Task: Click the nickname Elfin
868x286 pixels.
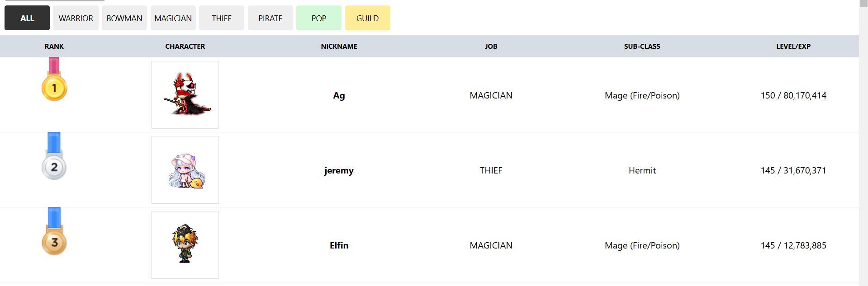Action: (x=339, y=245)
